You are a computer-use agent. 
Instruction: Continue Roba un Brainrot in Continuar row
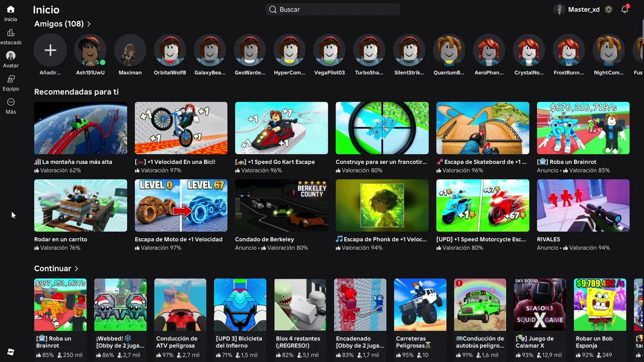(60, 305)
